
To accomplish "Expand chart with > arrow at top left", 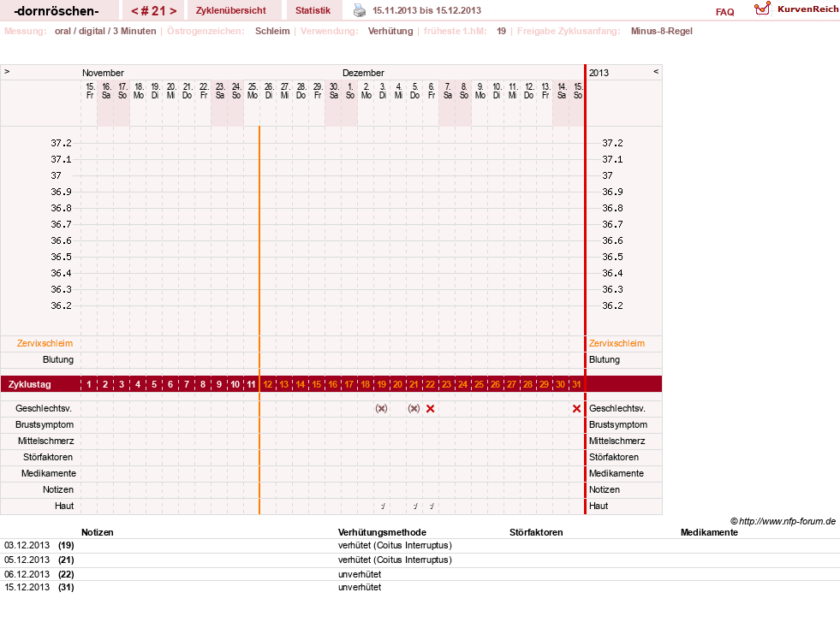I will coord(7,71).
